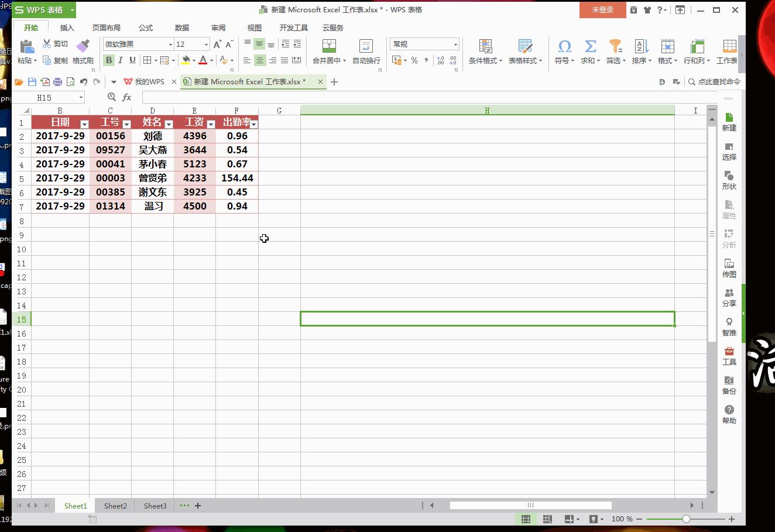The width and height of the screenshot is (775, 532).
Task: Open the font size 12 dropdown
Action: 206,44
